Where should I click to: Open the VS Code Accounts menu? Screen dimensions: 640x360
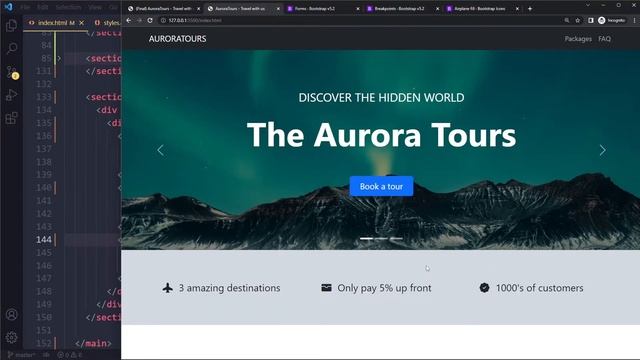click(x=11, y=315)
